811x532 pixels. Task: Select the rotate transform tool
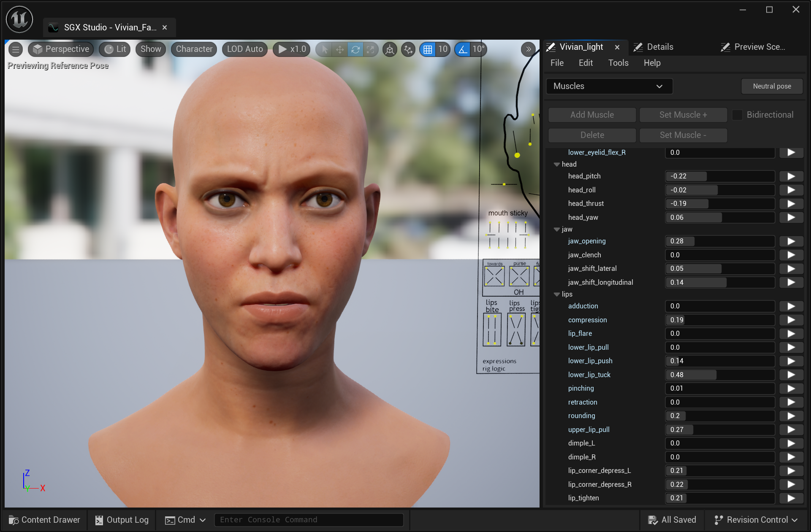pyautogui.click(x=355, y=49)
